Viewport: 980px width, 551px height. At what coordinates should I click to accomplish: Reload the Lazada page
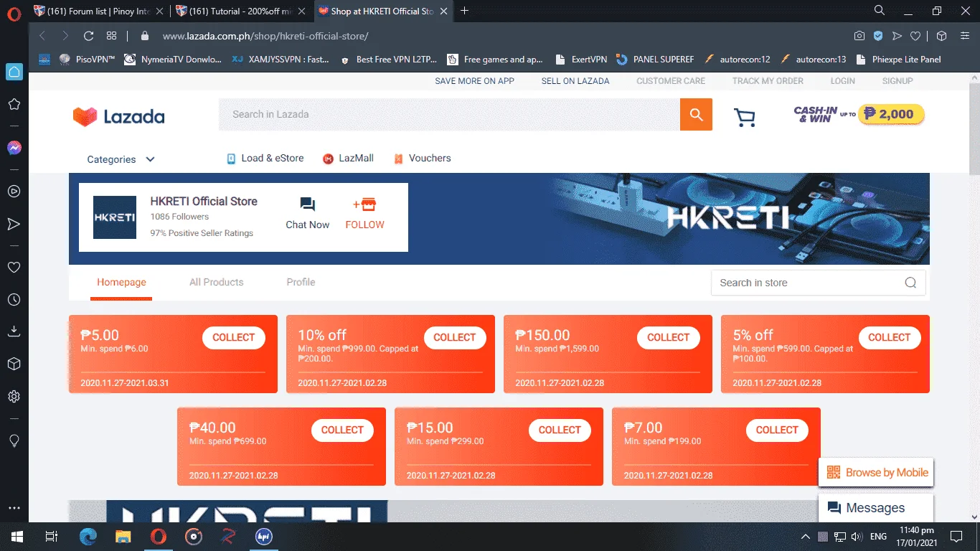(89, 36)
